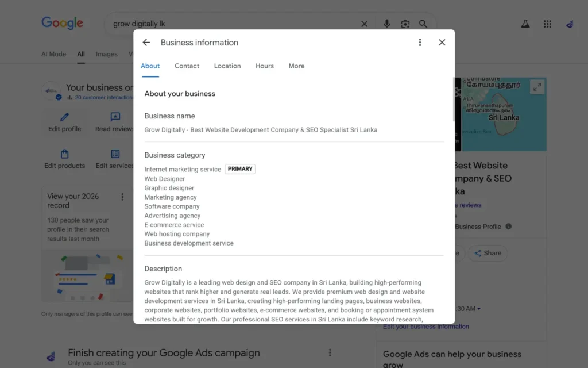Open the Google apps grid
The width and height of the screenshot is (588, 368).
click(x=547, y=24)
